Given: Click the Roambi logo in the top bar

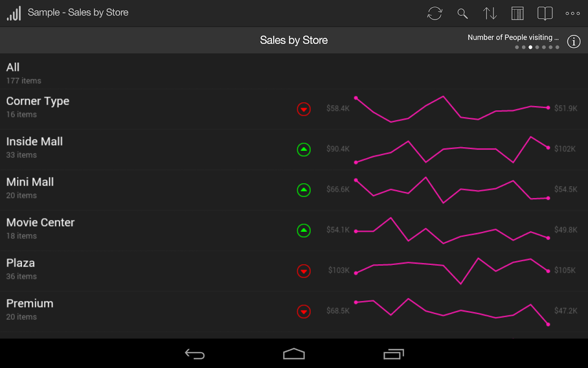Looking at the screenshot, I should click(13, 13).
